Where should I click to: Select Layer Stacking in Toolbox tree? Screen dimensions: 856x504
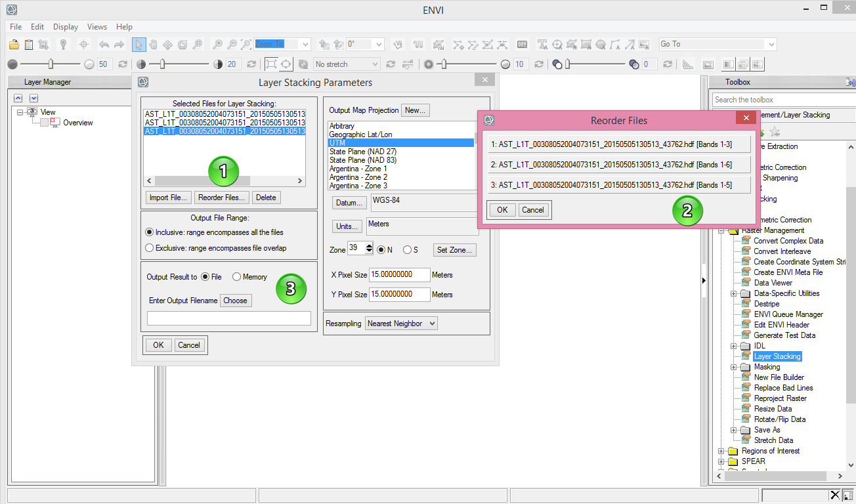click(x=777, y=356)
